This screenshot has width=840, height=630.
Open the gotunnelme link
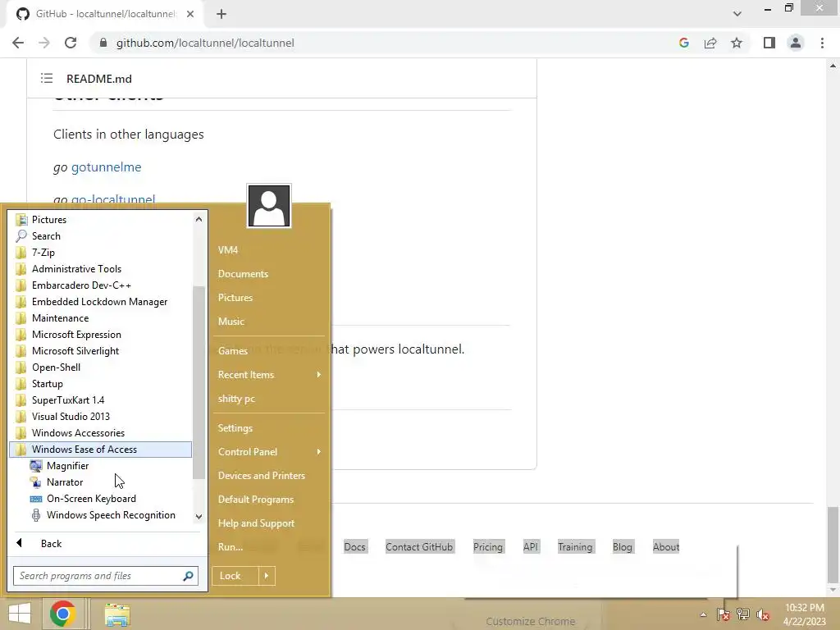(x=106, y=167)
